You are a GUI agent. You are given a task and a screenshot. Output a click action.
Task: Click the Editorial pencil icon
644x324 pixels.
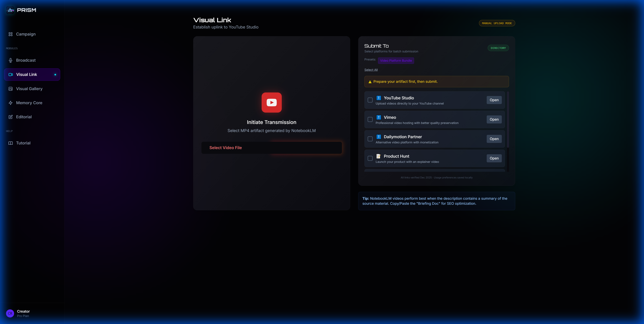tap(11, 117)
